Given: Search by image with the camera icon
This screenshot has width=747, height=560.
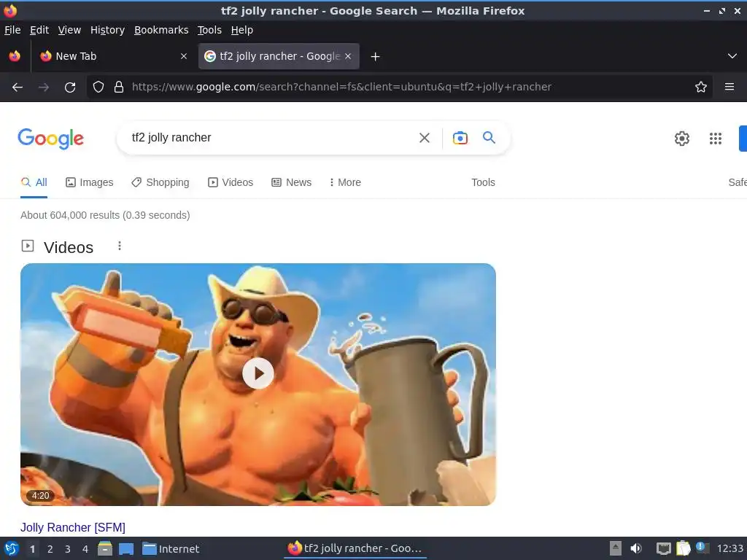Looking at the screenshot, I should coord(460,138).
